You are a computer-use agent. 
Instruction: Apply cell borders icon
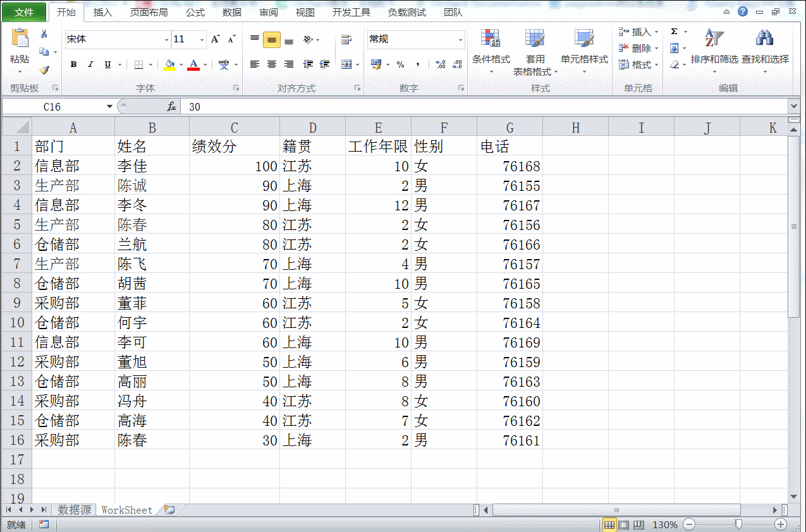pyautogui.click(x=139, y=64)
